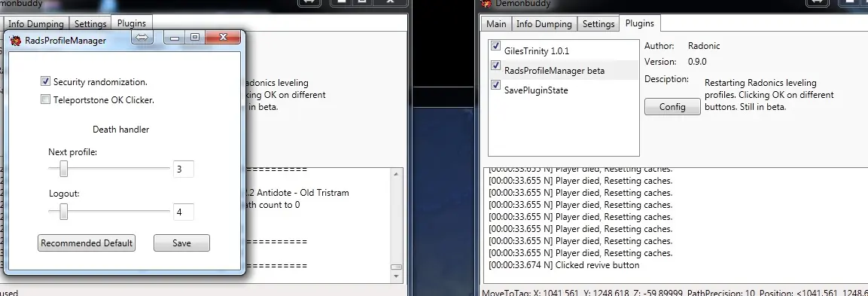Viewport: 868px width, 296px height.
Task: Click the Next profile slider handle
Action: (64, 169)
